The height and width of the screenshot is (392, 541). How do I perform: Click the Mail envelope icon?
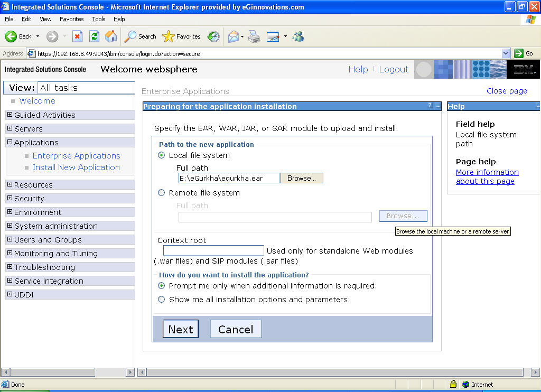[234, 36]
